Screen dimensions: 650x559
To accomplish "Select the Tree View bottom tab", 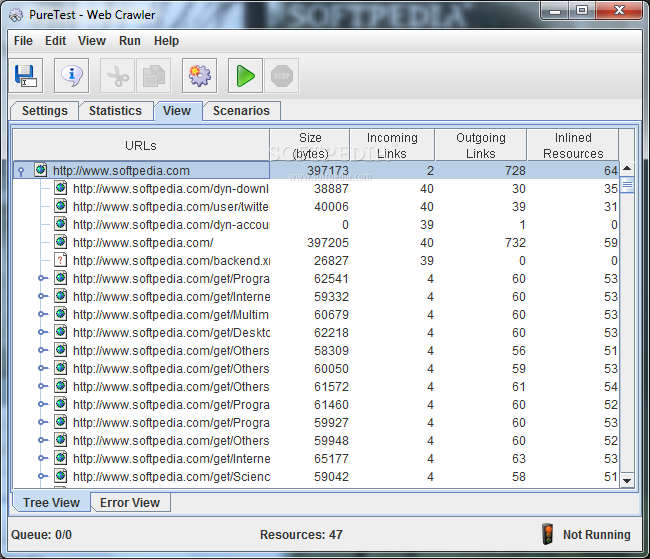I will (51, 502).
